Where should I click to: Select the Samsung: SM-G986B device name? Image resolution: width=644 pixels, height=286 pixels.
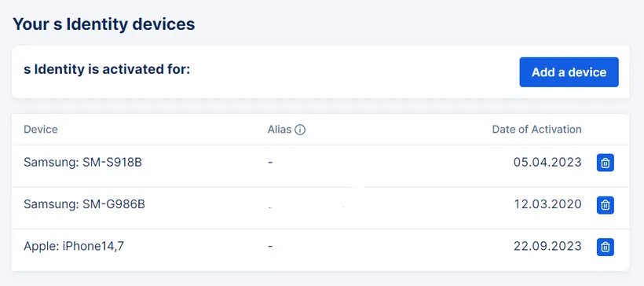pyautogui.click(x=84, y=204)
